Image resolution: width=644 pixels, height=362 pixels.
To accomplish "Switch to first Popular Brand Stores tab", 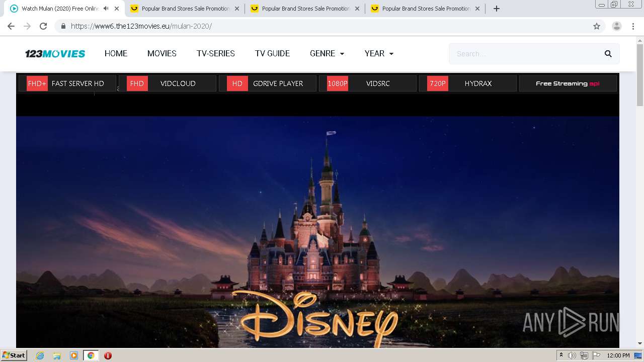I will coord(185,9).
